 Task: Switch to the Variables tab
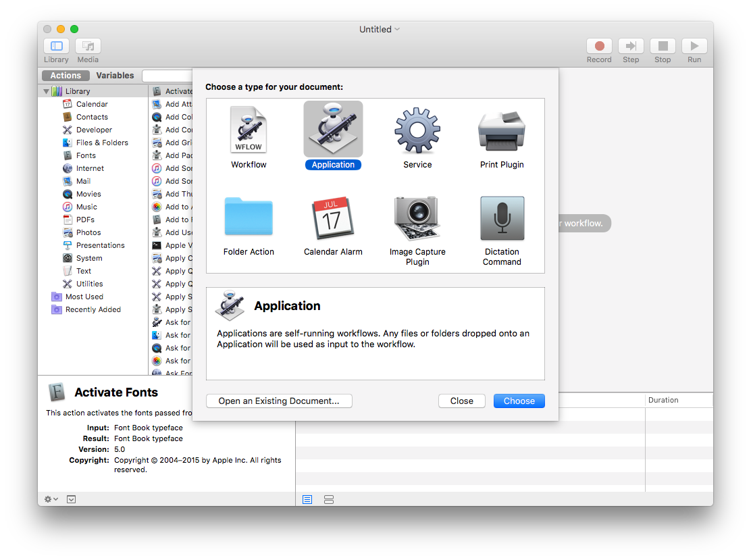point(115,76)
